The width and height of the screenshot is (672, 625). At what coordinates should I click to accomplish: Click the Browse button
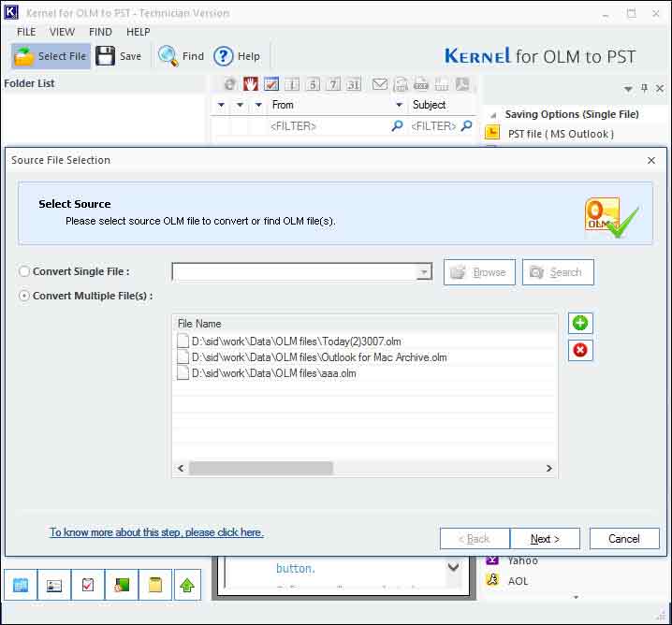pyautogui.click(x=479, y=272)
